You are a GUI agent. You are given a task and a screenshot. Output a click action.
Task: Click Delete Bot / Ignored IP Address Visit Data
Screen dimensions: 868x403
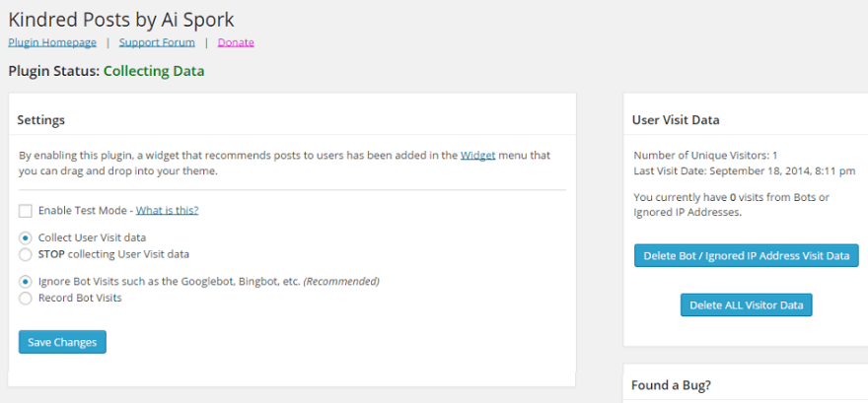(x=746, y=256)
